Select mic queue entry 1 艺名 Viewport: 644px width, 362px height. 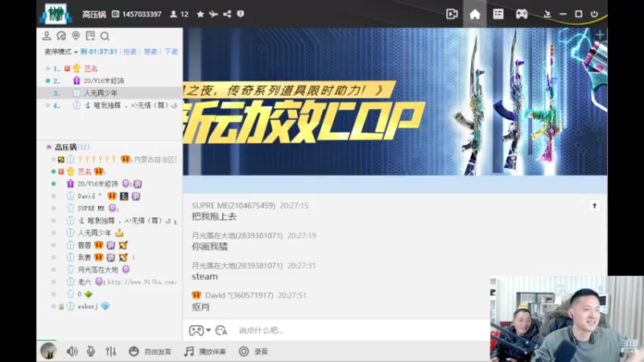[x=109, y=68]
